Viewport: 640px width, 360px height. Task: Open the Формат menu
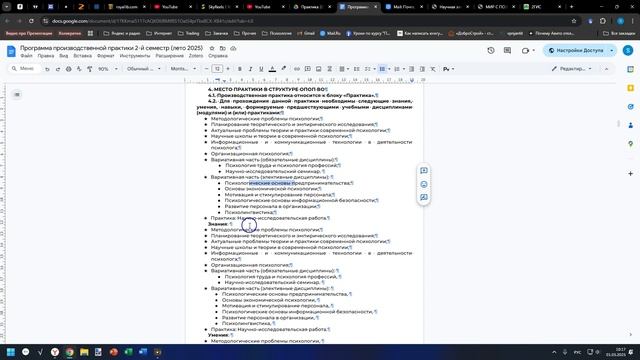106,56
